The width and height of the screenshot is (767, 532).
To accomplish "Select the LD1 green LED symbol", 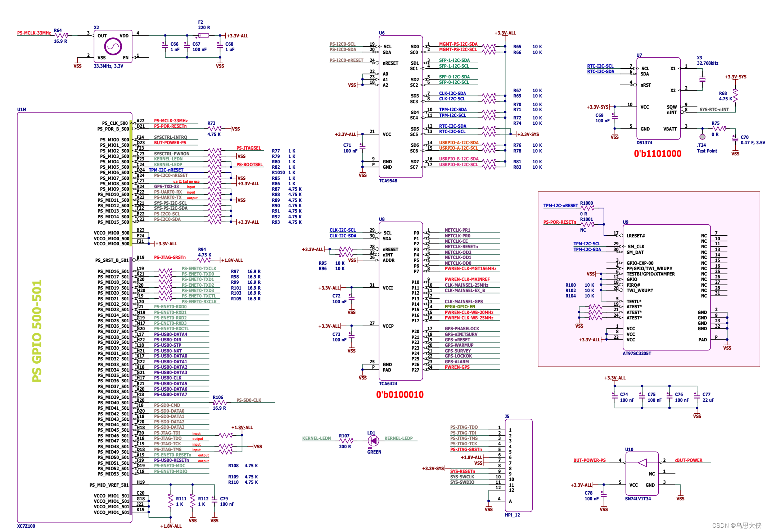I will (x=373, y=440).
